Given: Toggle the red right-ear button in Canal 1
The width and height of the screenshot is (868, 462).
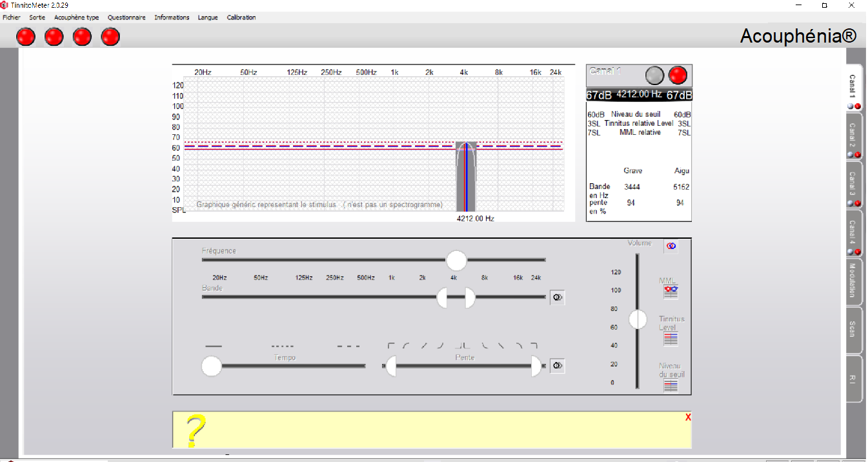Looking at the screenshot, I should [x=678, y=75].
